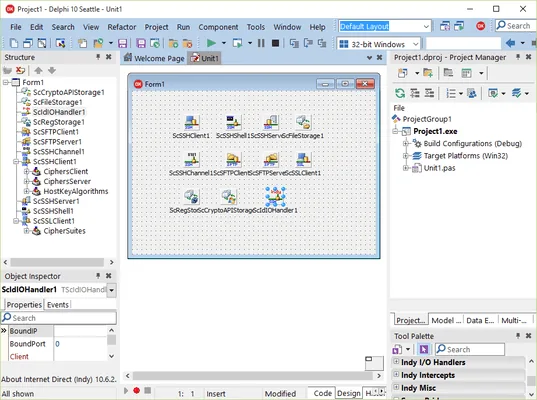Image resolution: width=537 pixels, height=400 pixels.
Task: Open the Refactor menu
Action: pyautogui.click(x=122, y=27)
